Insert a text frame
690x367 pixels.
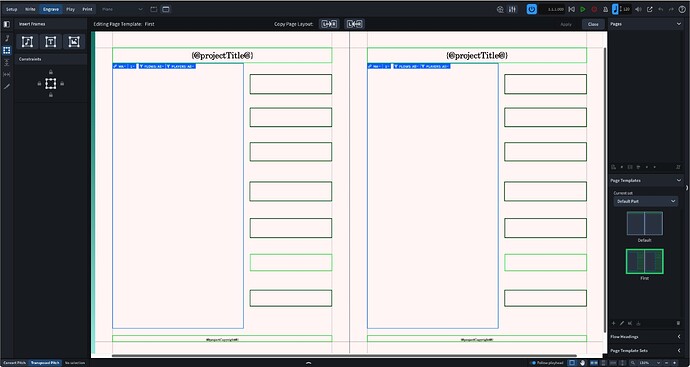[51, 41]
